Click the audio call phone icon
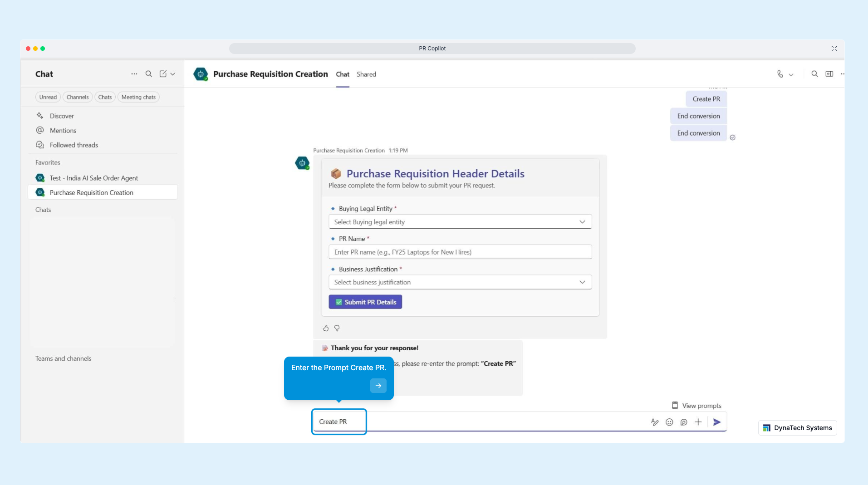Viewport: 868px width, 485px height. [780, 74]
